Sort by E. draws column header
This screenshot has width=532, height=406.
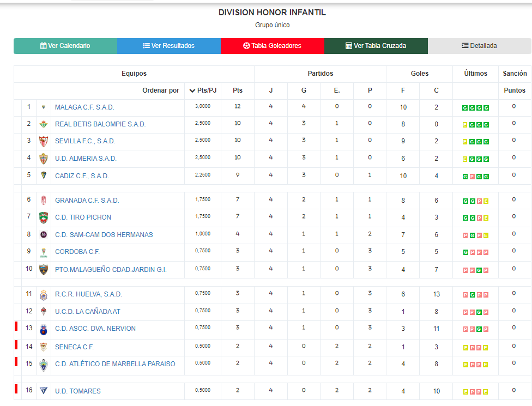(337, 90)
